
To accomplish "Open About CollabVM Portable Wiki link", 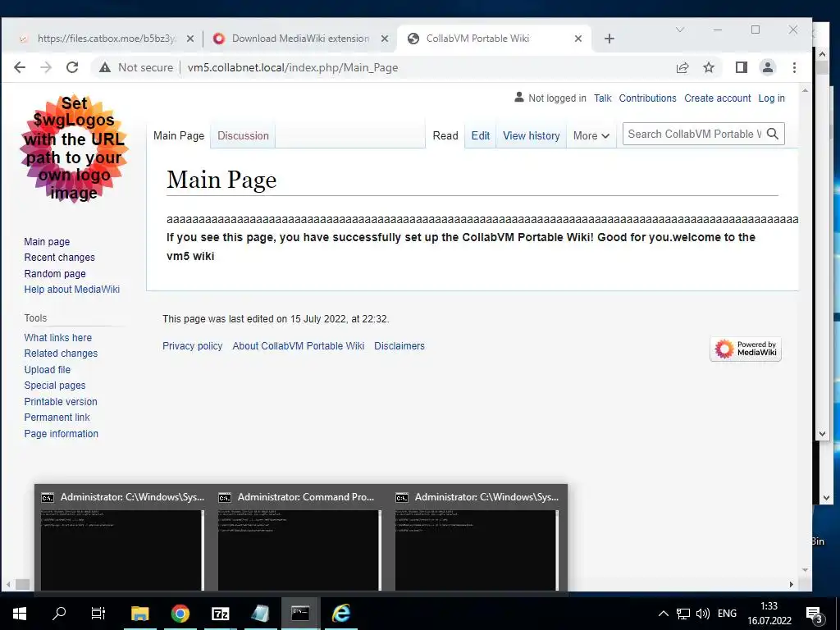I will [x=299, y=346].
